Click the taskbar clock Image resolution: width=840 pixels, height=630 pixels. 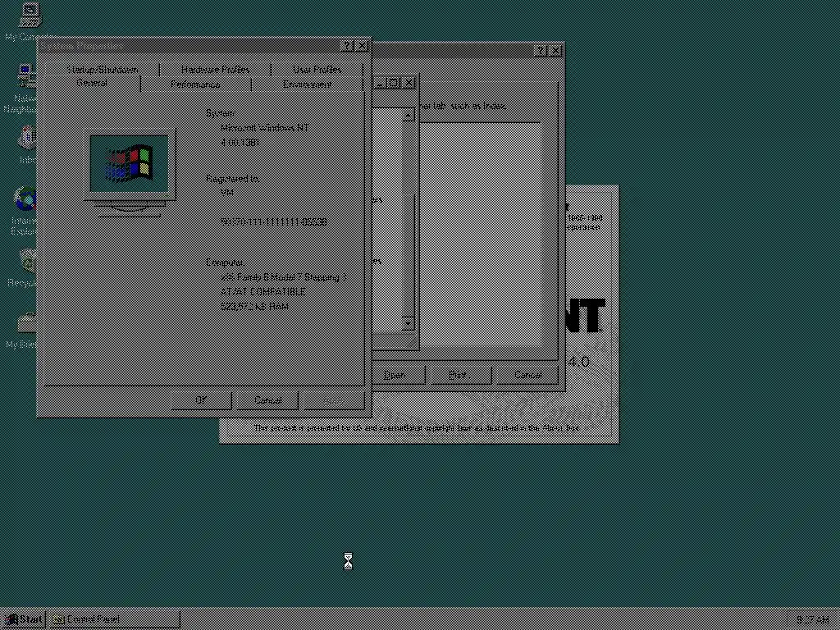[x=812, y=620]
